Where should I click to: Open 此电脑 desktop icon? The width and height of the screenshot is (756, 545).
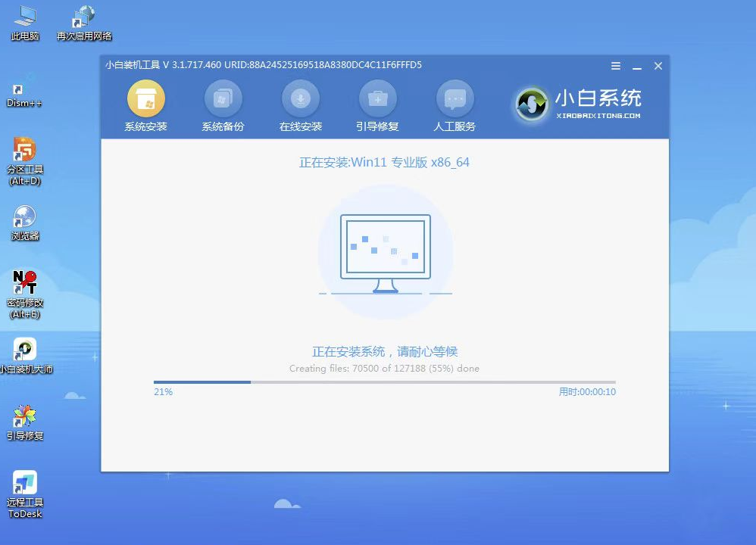pyautogui.click(x=24, y=23)
